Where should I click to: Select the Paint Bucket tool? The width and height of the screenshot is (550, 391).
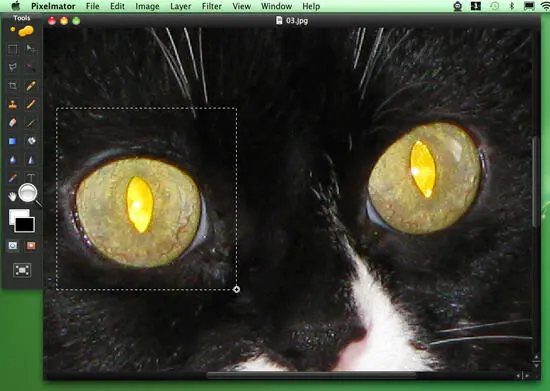[x=31, y=141]
